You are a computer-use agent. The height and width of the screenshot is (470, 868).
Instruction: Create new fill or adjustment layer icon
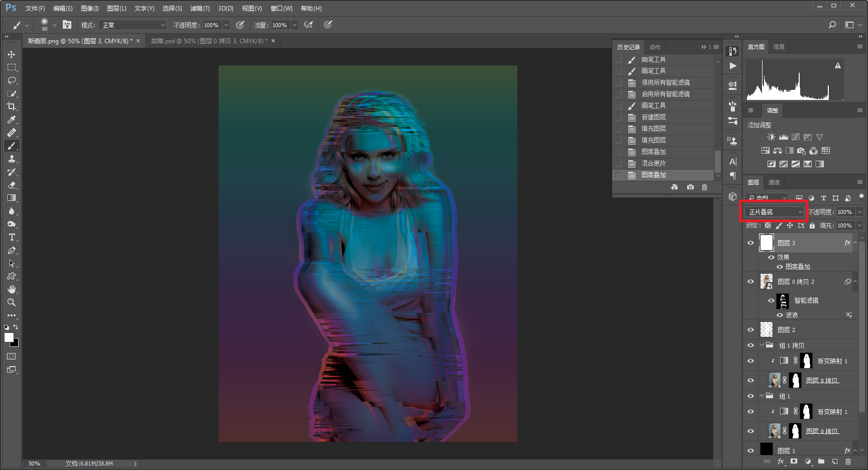[808, 461]
